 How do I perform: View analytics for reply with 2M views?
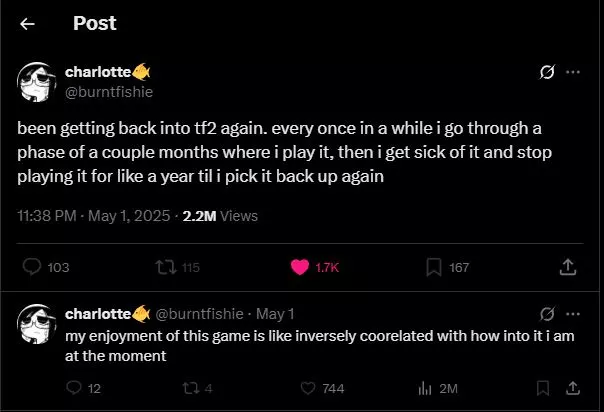coord(424,388)
